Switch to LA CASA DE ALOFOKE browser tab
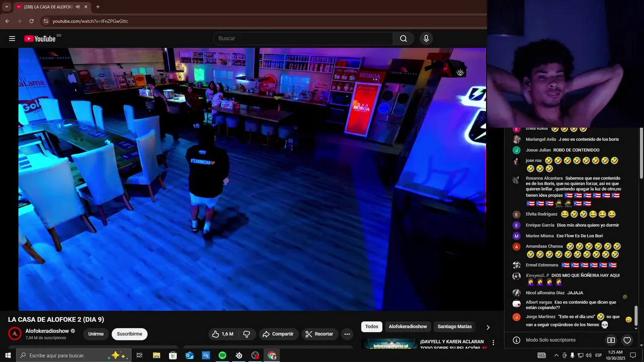 [x=52, y=7]
